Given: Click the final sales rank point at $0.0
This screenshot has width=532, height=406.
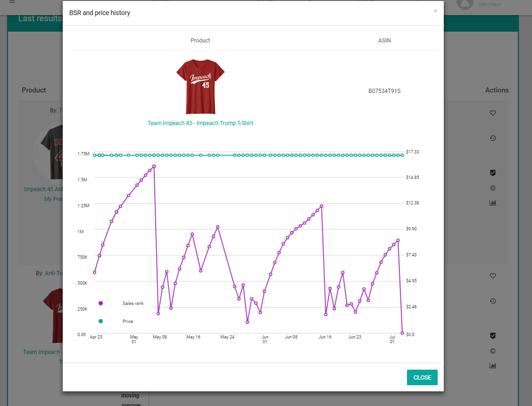Looking at the screenshot, I should 402,333.
